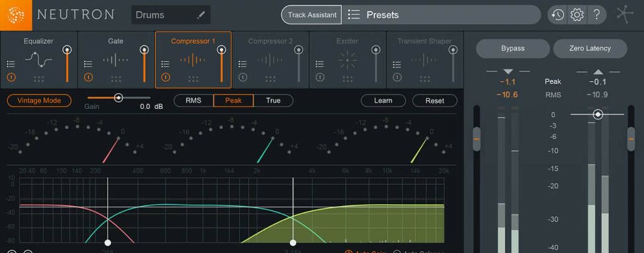Click the help question mark icon

pyautogui.click(x=596, y=14)
